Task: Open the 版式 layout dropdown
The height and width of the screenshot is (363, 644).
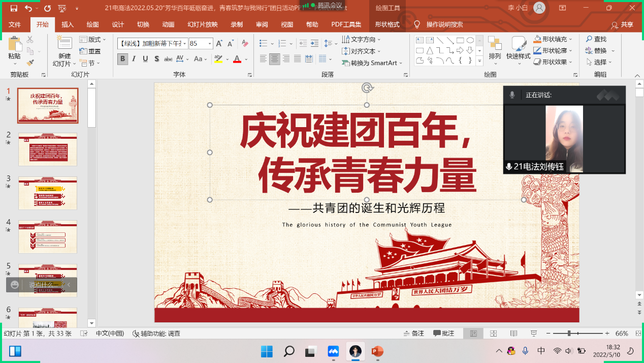Action: coord(93,39)
